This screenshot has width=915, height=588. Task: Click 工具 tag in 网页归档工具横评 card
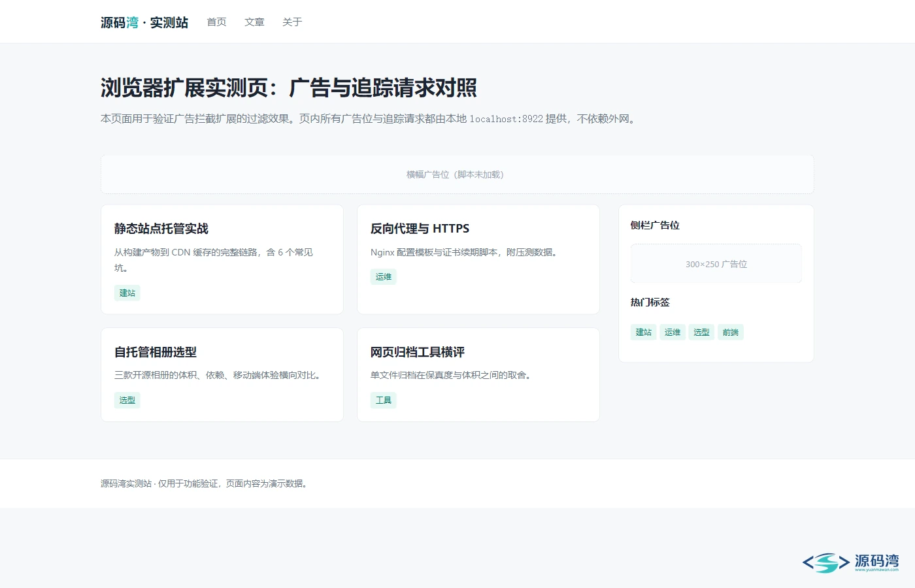384,400
